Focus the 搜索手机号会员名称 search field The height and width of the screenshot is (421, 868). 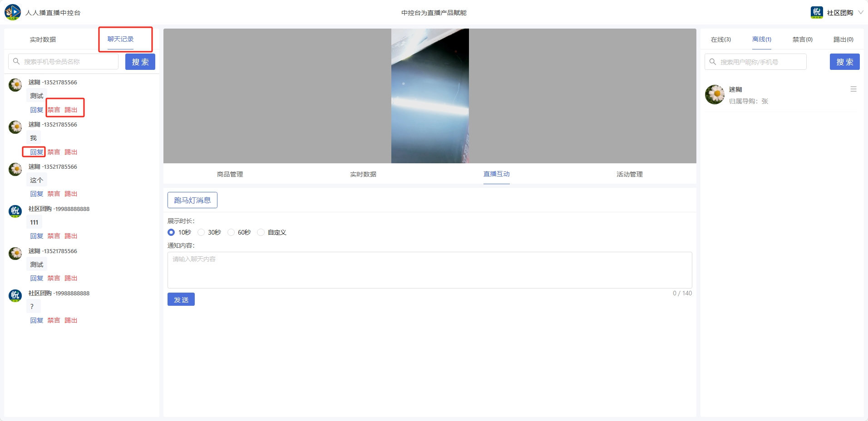tap(64, 61)
